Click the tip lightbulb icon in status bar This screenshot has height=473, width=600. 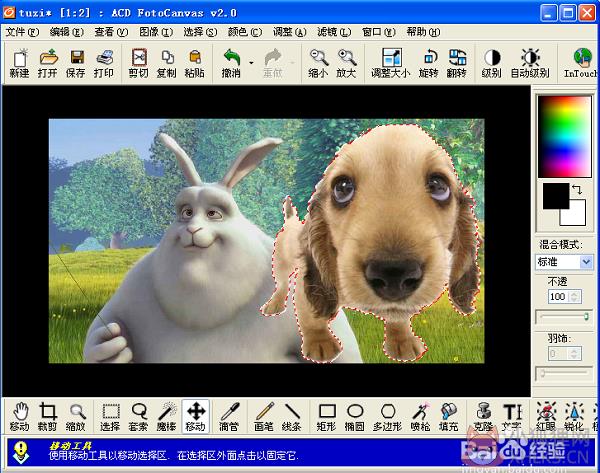pos(21,452)
